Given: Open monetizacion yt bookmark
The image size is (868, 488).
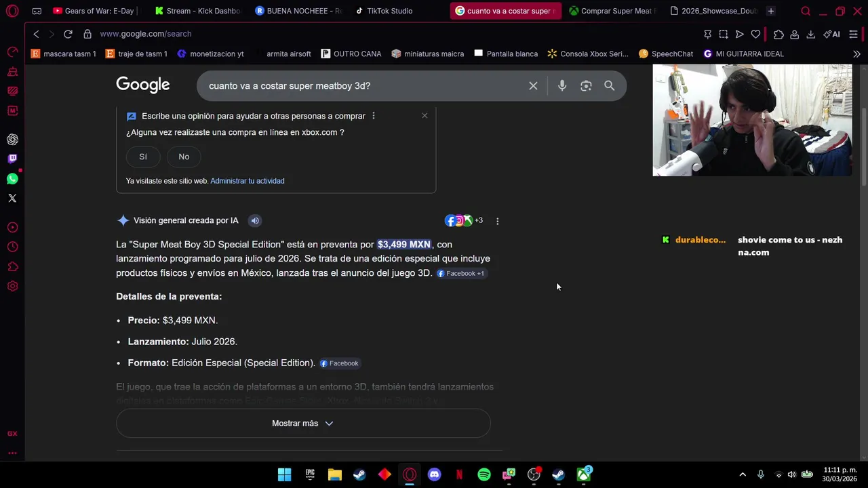Looking at the screenshot, I should click(x=210, y=54).
